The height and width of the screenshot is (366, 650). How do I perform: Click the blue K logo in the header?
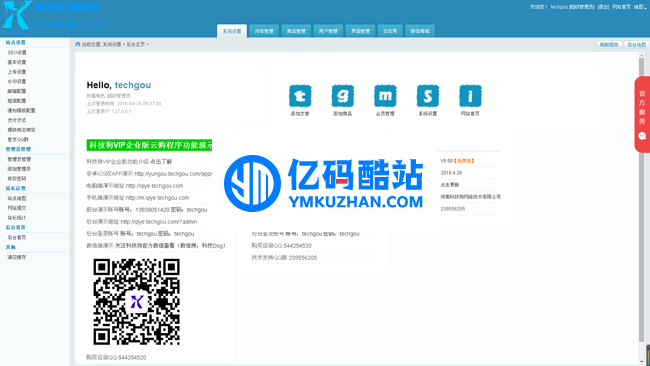[17, 15]
